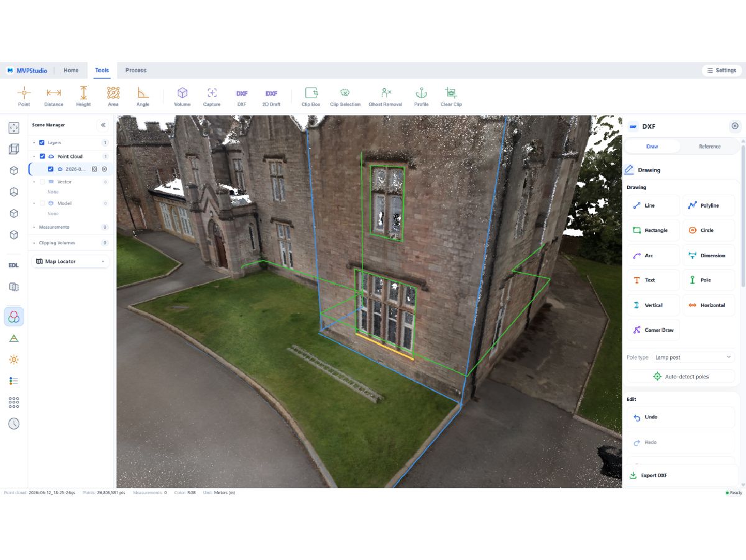
Task: Click the colored list legend icon
Action: 14,380
